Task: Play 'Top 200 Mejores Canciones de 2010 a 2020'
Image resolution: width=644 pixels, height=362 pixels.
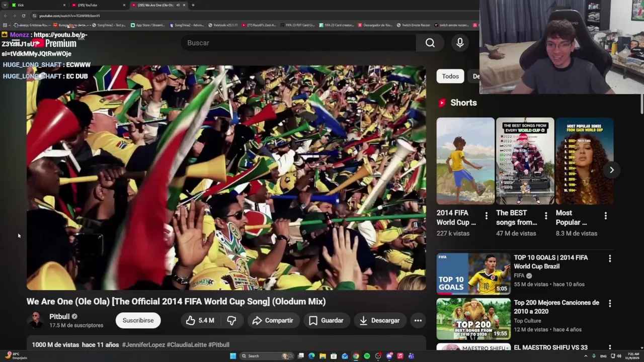Action: point(556,307)
